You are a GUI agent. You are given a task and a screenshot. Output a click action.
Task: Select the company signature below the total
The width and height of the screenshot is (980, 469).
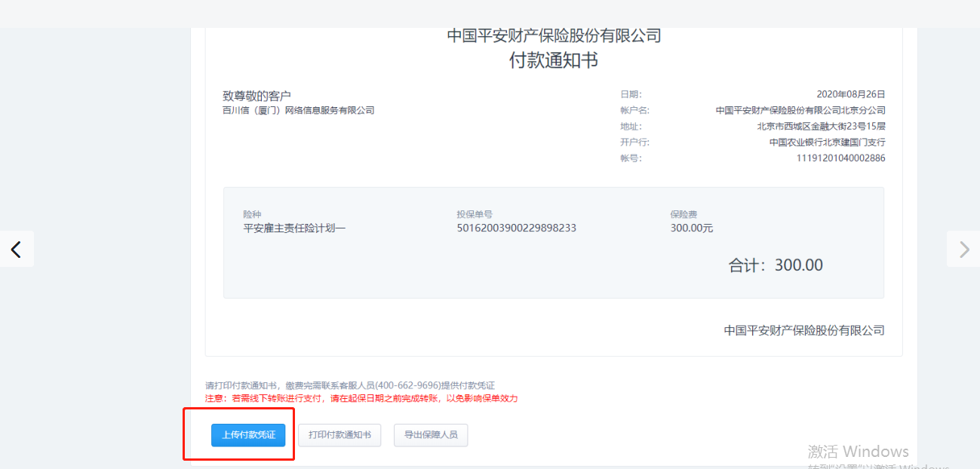804,330
